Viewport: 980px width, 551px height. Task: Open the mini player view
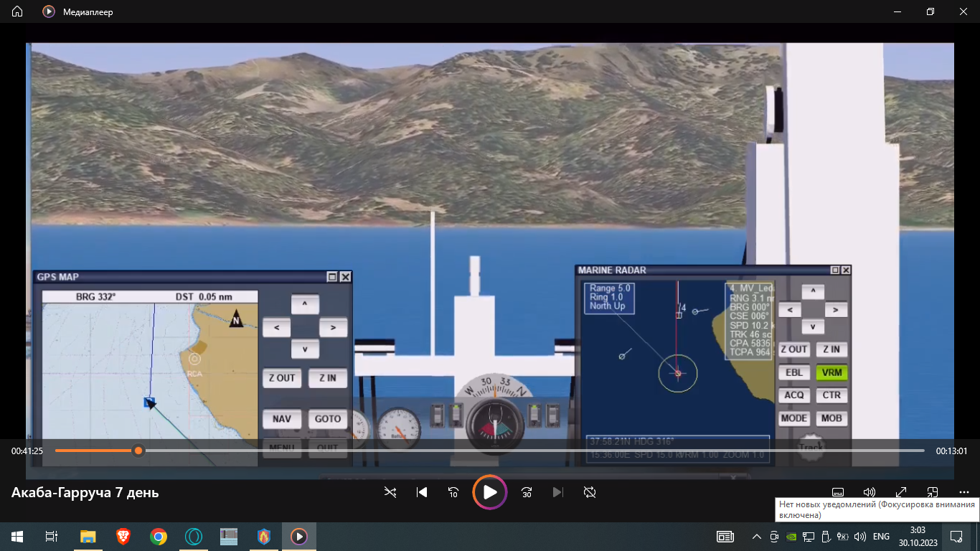coord(933,492)
